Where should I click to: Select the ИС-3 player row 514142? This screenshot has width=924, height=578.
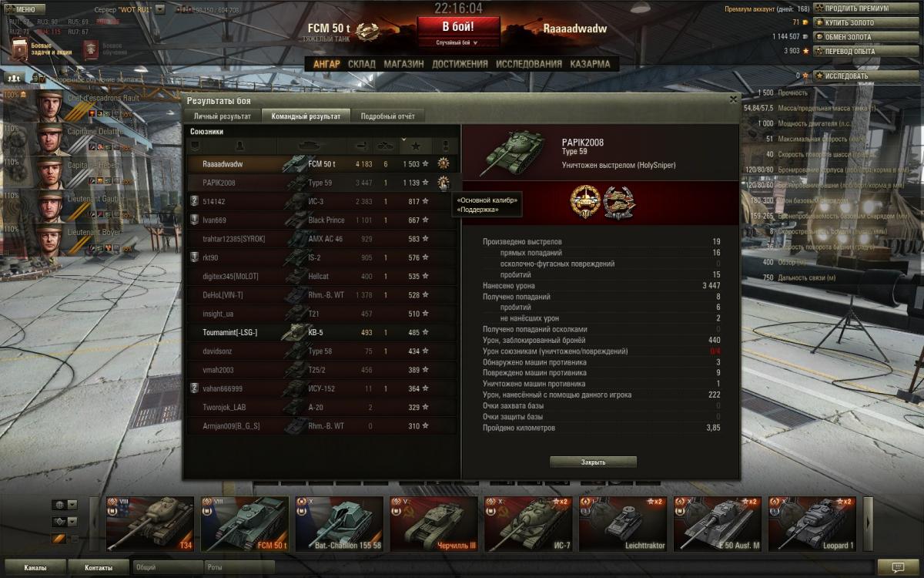322,201
